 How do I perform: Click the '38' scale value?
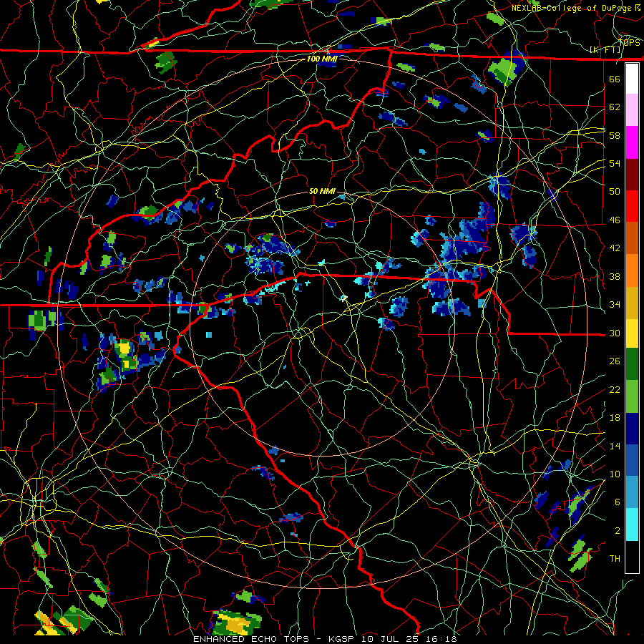pos(615,277)
